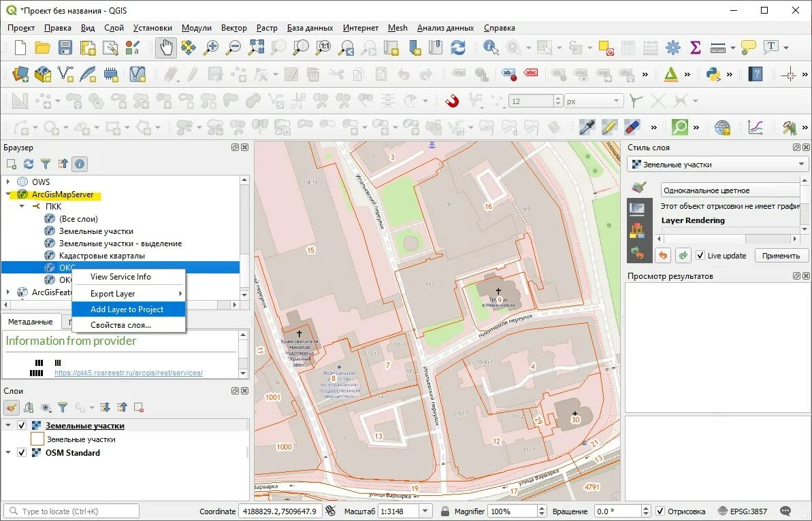The height and width of the screenshot is (521, 812).
Task: Click the Zoom Out magnifier tool
Action: point(233,48)
